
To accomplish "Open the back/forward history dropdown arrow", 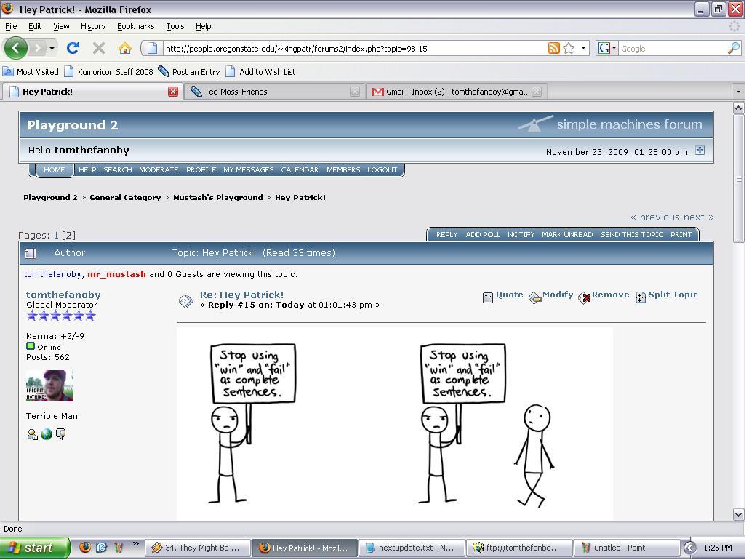I will (52, 49).
